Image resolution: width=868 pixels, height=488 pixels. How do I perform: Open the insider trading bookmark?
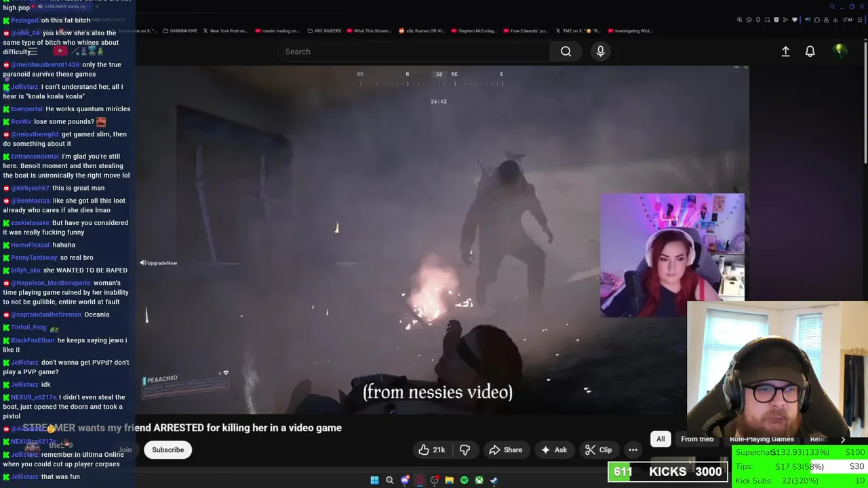[277, 30]
